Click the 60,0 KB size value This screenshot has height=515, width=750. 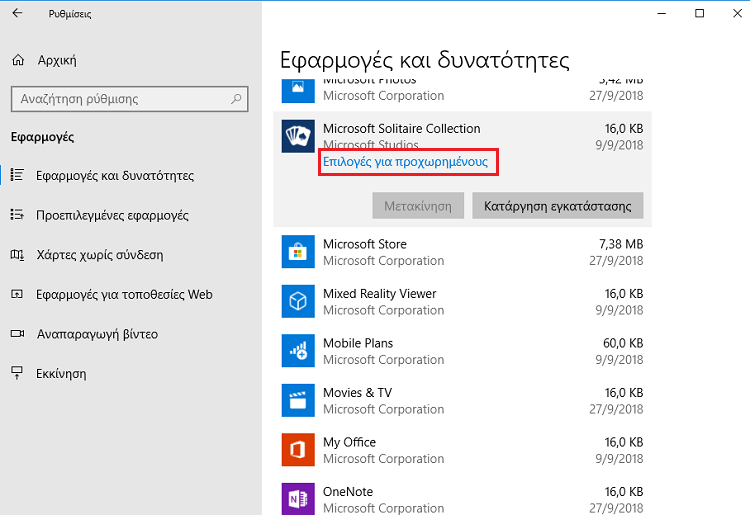point(623,343)
